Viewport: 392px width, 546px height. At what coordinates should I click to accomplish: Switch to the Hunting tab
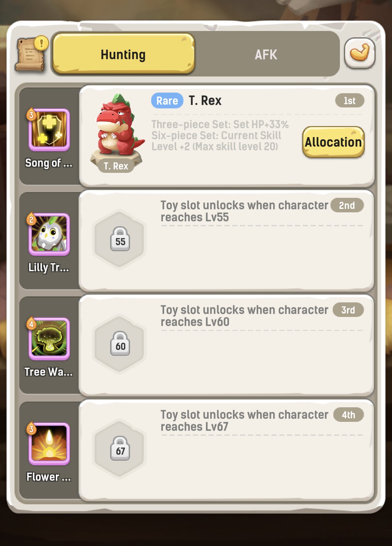[123, 54]
